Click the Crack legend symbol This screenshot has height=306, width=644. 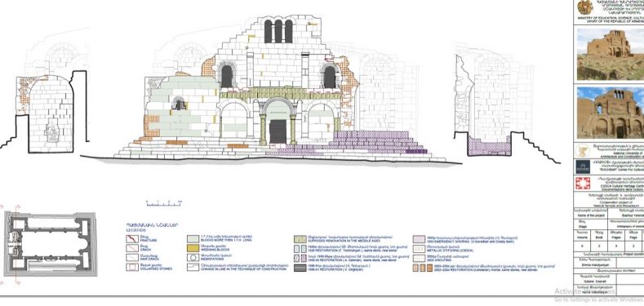[x=132, y=248]
